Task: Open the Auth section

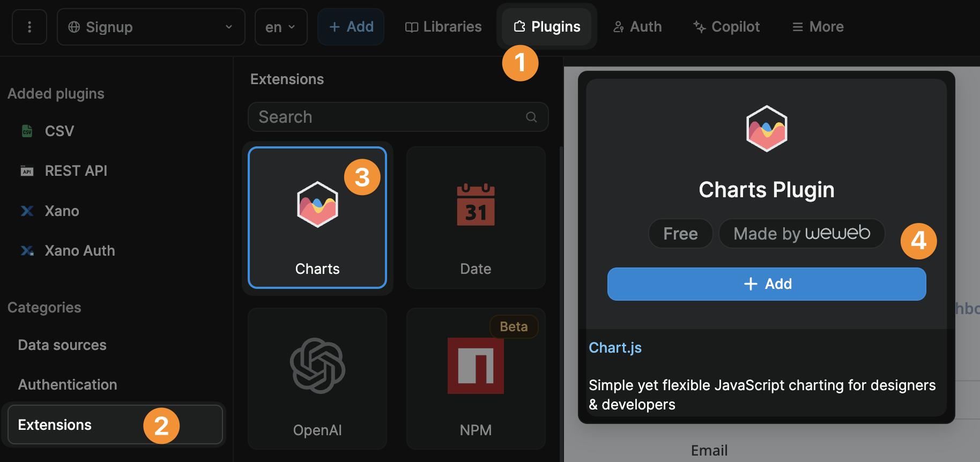Action: pos(637,26)
